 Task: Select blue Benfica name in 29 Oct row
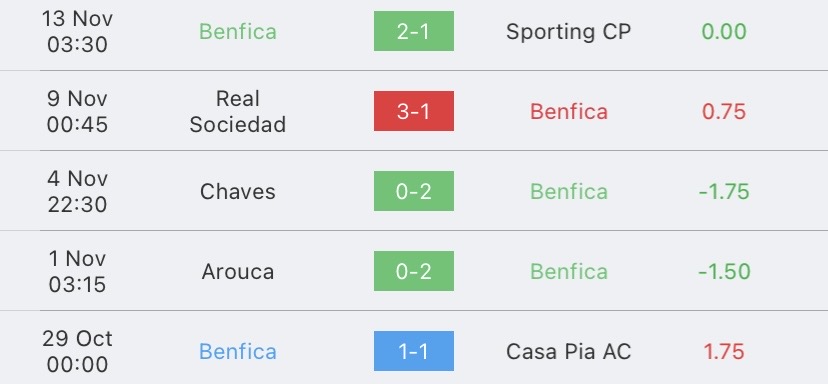[238, 352]
